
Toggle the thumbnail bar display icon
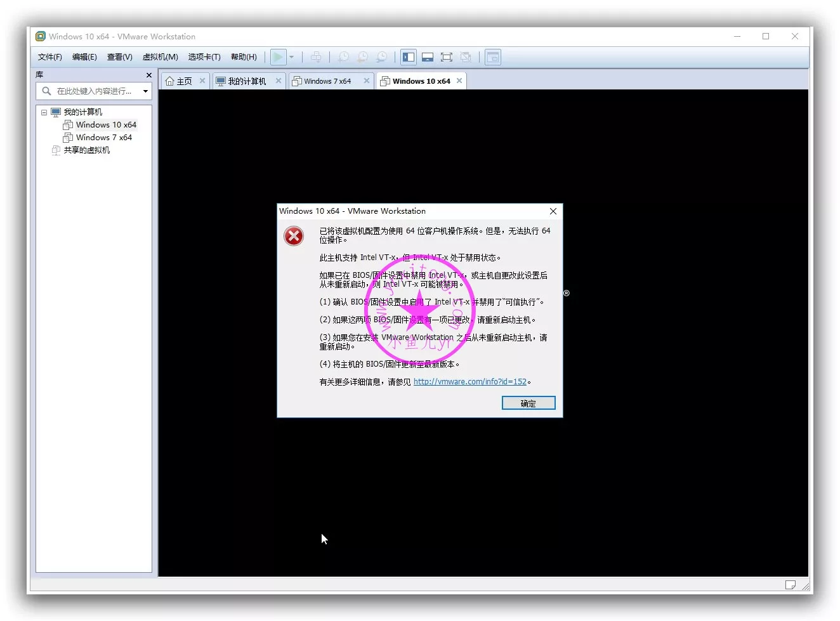(427, 56)
